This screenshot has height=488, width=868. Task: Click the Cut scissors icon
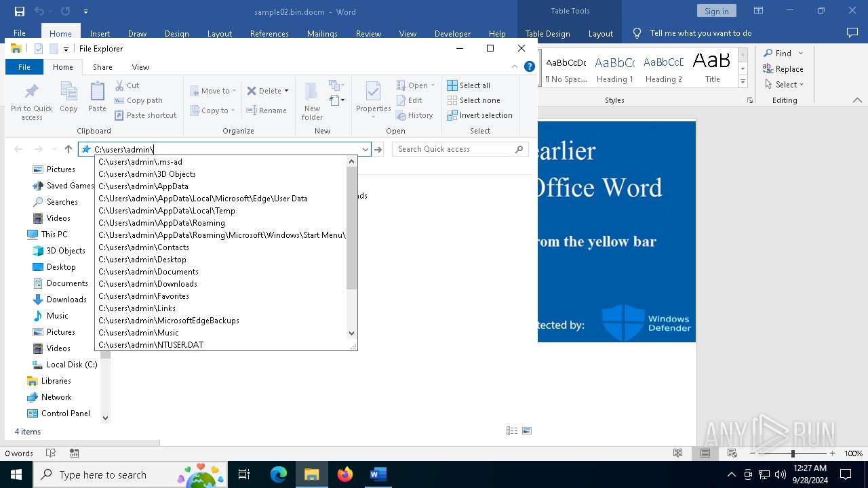click(x=119, y=85)
